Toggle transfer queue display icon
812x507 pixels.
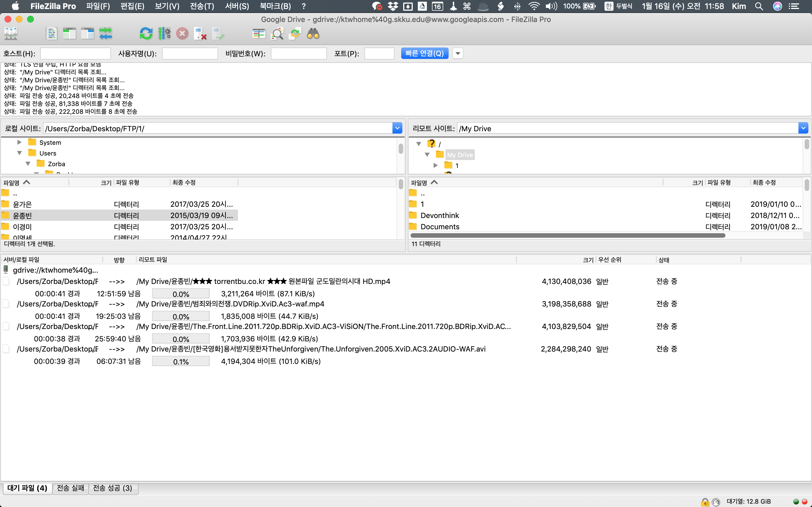point(106,34)
